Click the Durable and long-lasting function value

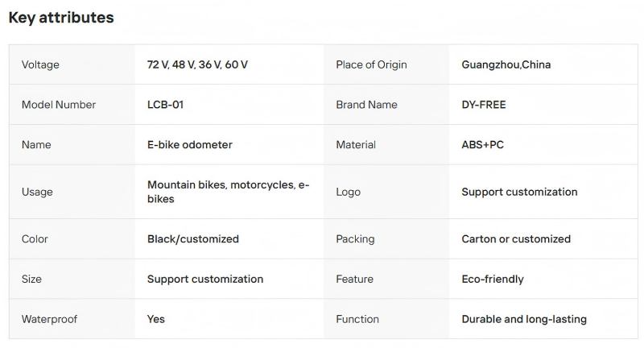(x=524, y=319)
